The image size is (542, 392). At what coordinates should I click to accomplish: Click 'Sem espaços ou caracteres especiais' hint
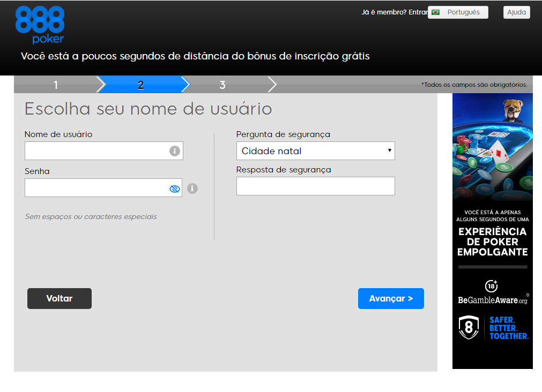[x=91, y=216]
